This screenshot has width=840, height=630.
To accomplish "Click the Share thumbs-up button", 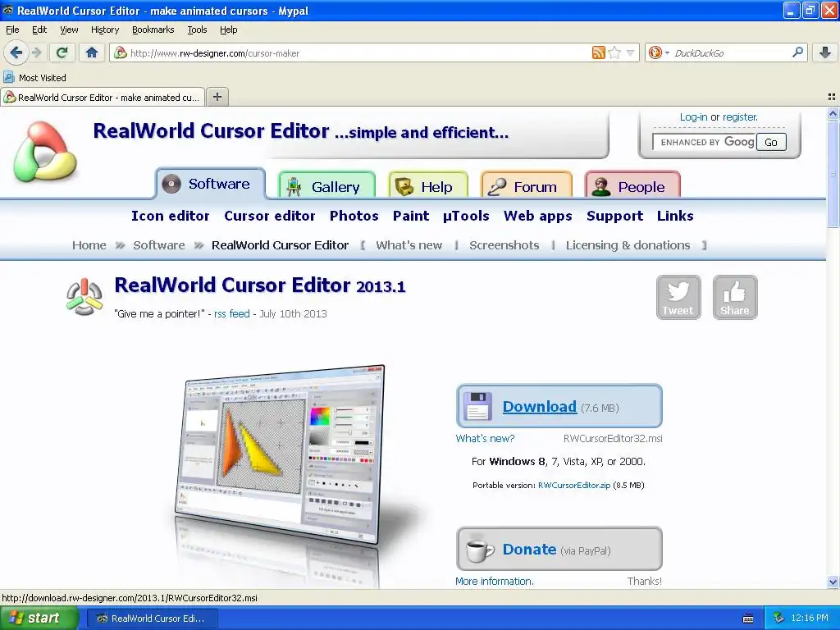I will pos(735,297).
